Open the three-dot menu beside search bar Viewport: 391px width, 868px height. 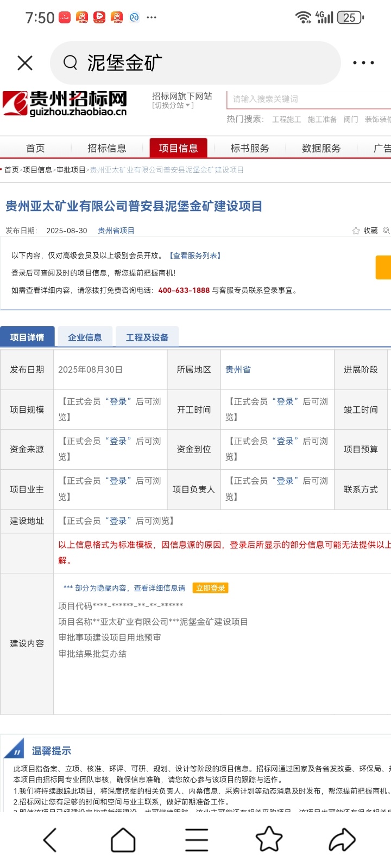(363, 63)
